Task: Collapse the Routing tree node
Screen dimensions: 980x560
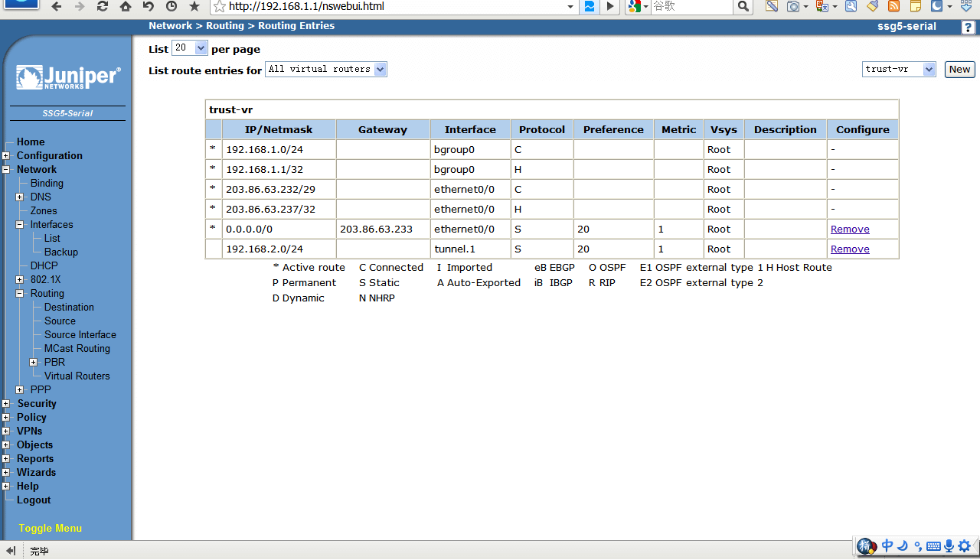Action: point(20,294)
